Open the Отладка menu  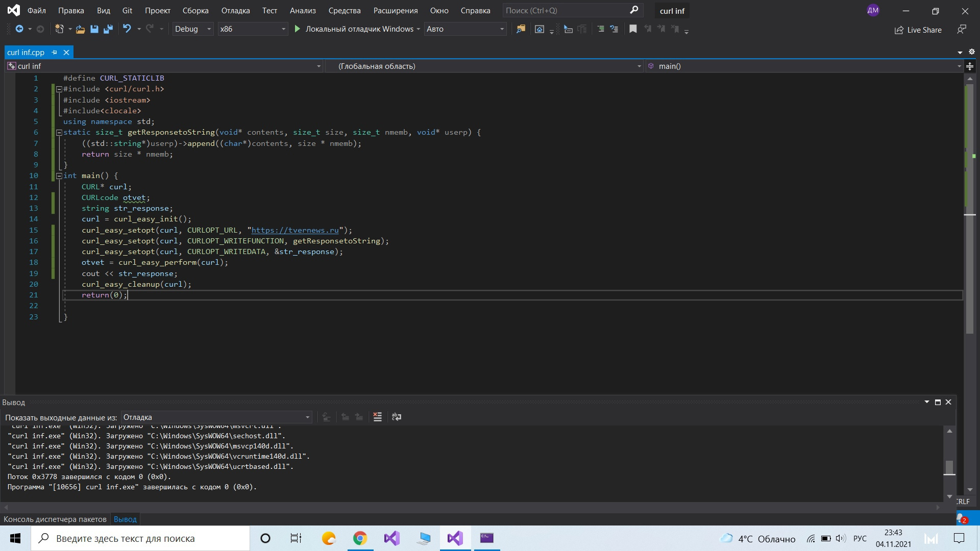coord(236,11)
